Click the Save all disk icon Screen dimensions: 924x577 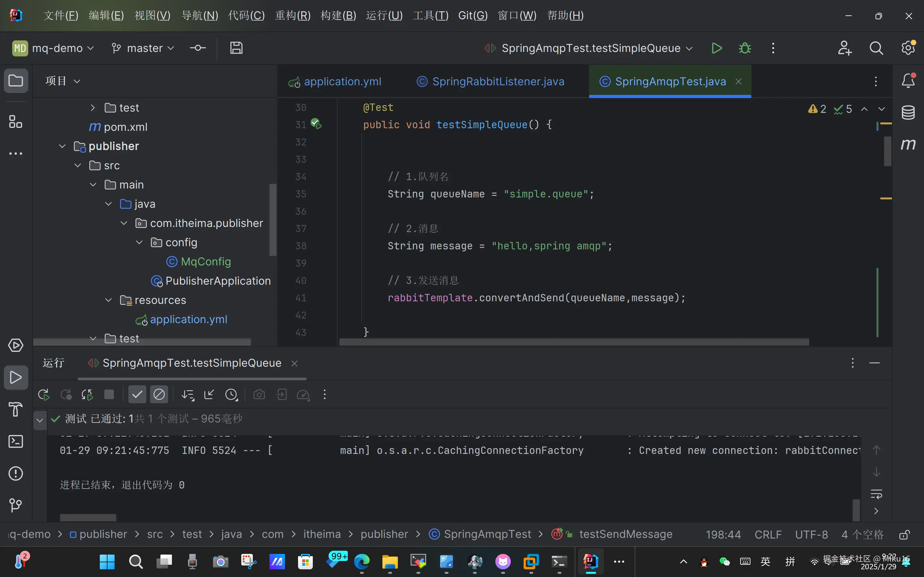click(236, 48)
